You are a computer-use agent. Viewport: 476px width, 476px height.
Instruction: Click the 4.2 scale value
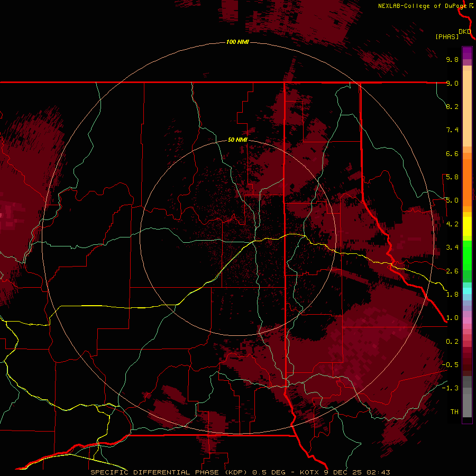tap(452, 224)
